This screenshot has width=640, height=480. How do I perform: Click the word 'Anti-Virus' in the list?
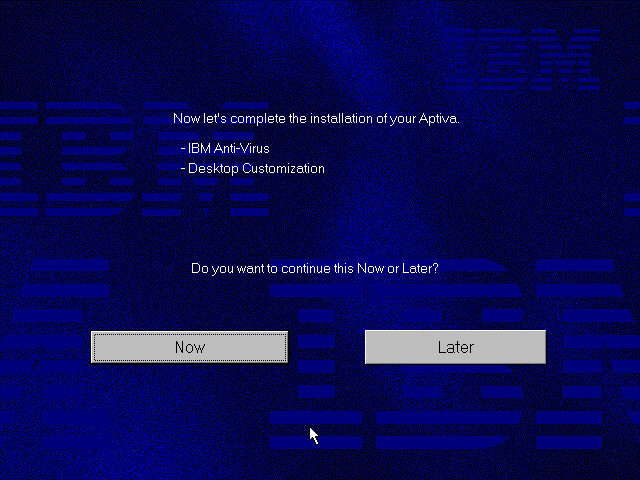coord(241,148)
